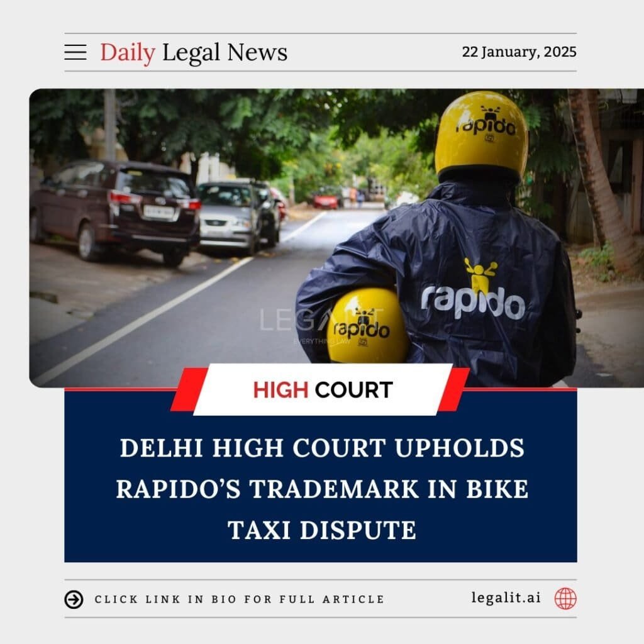Screen dimensions: 644x644
Task: Click the Daily Legal News title
Action: pyautogui.click(x=194, y=53)
